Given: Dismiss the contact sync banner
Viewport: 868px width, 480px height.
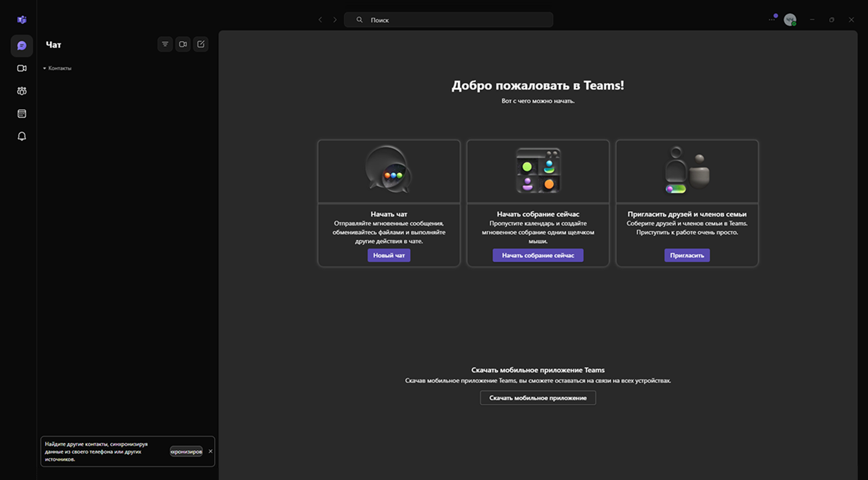Looking at the screenshot, I should [x=210, y=451].
